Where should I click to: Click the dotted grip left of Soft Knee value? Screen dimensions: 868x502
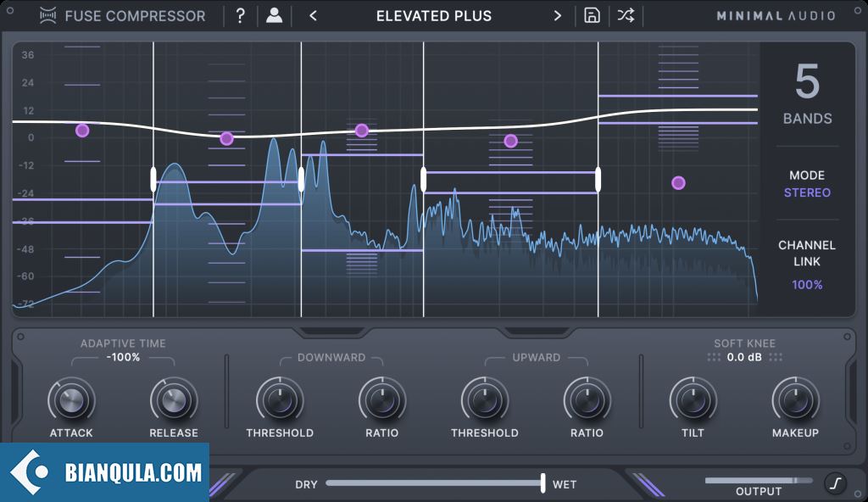(714, 357)
